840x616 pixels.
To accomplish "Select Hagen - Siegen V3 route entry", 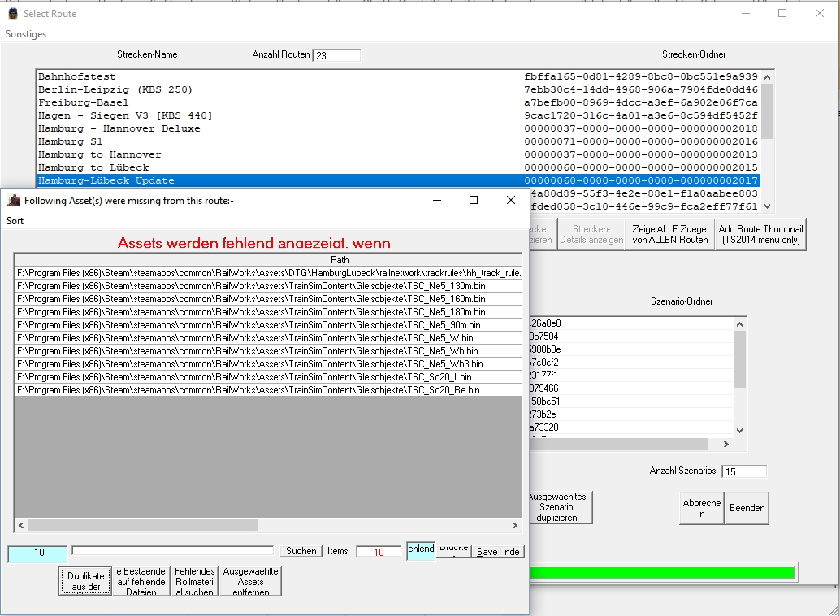I will (x=125, y=115).
